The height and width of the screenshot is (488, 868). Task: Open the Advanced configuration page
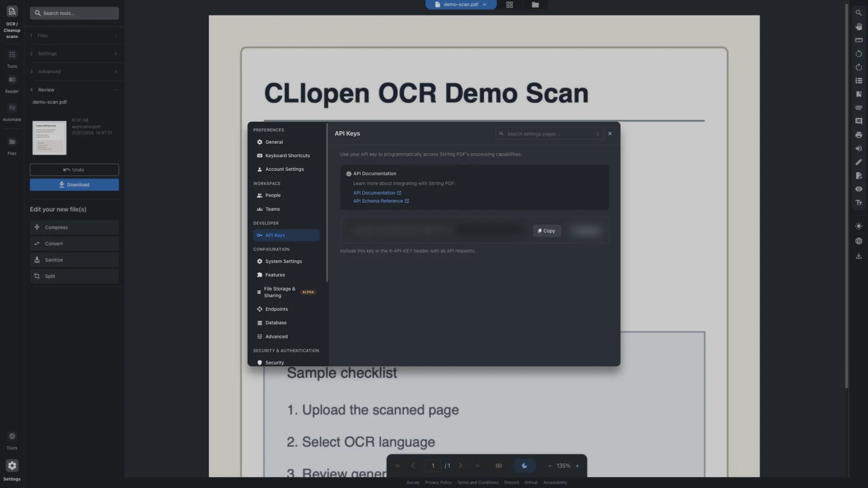coord(286,337)
